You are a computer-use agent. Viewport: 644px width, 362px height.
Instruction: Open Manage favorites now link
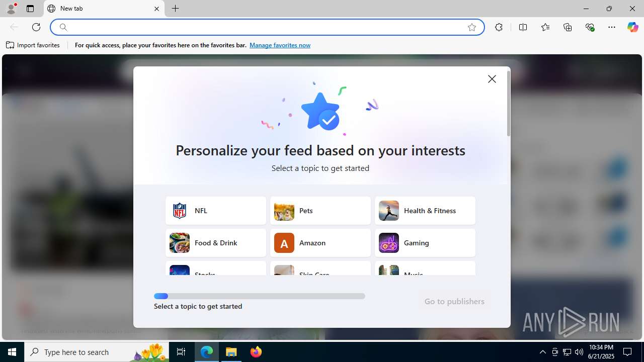coord(280,45)
